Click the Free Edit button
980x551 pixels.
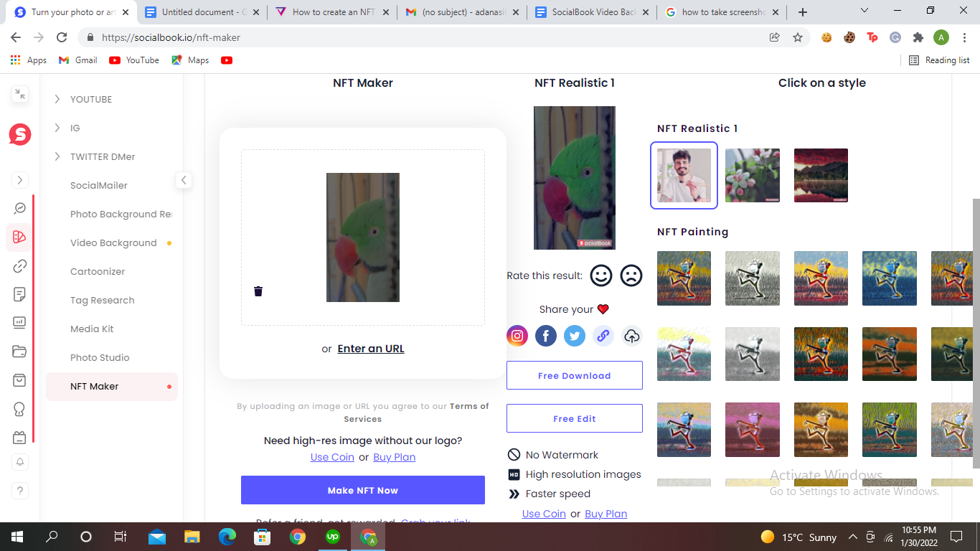[x=575, y=418]
